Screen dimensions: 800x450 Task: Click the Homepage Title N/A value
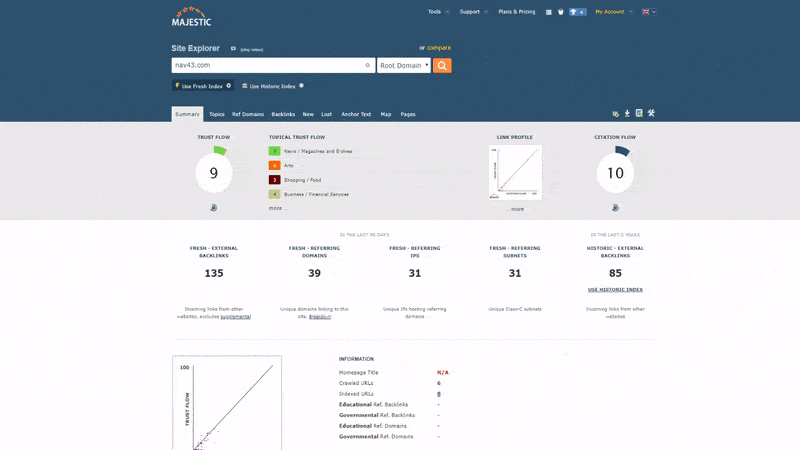coord(442,372)
